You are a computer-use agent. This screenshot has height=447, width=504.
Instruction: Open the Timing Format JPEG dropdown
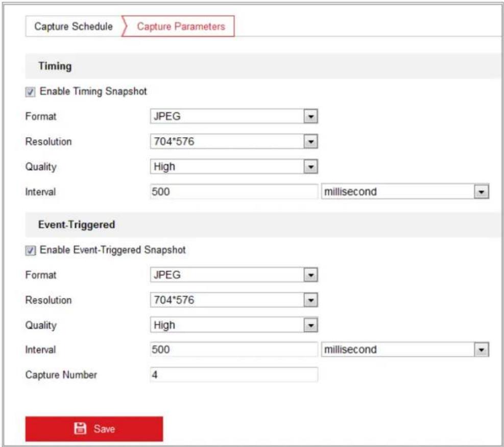coord(234,116)
